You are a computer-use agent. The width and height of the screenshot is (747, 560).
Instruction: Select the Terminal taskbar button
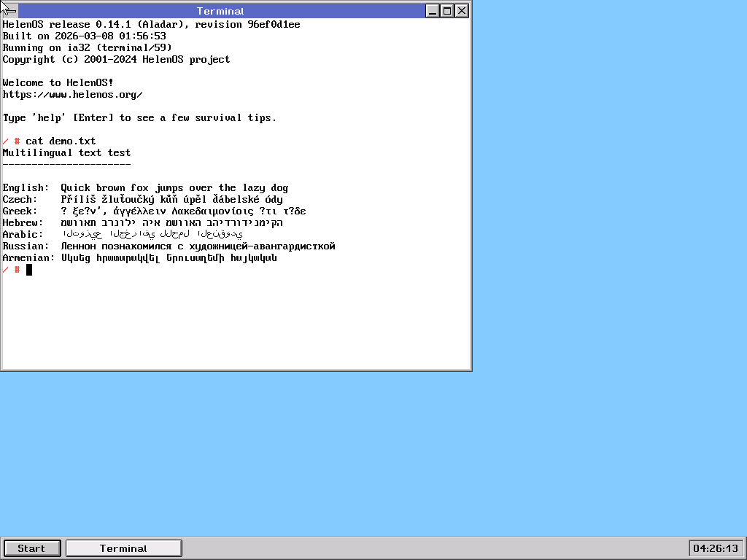click(x=123, y=548)
